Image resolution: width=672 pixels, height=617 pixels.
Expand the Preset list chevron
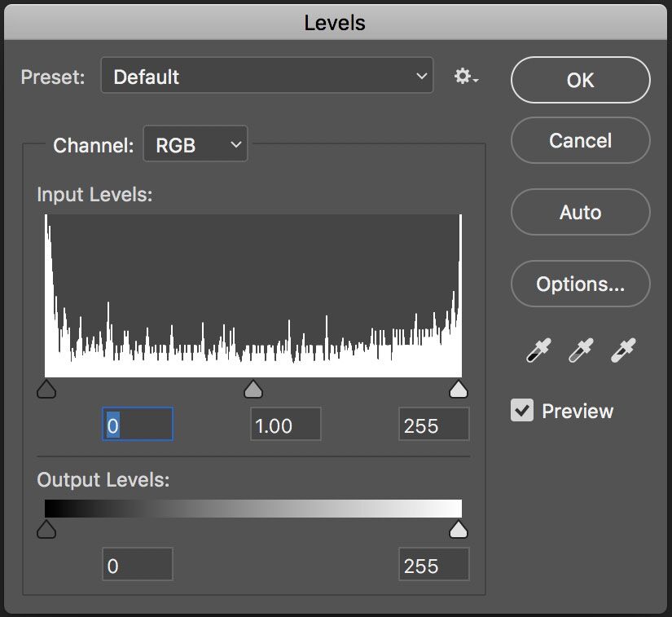(423, 76)
